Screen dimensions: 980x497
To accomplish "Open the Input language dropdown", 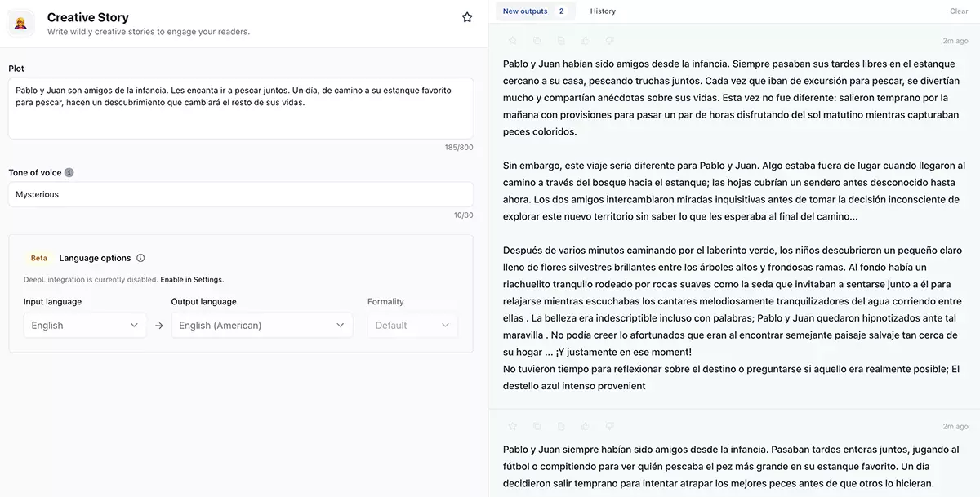I will [85, 325].
